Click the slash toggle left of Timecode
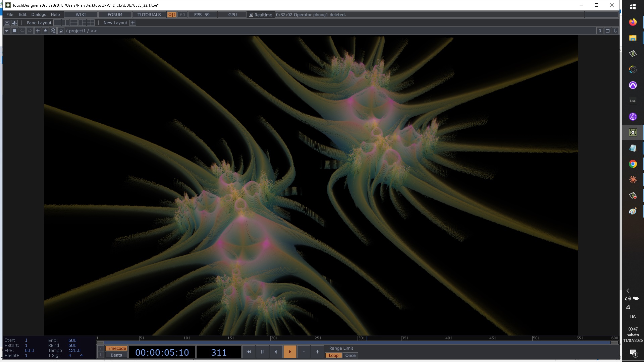 [100, 349]
